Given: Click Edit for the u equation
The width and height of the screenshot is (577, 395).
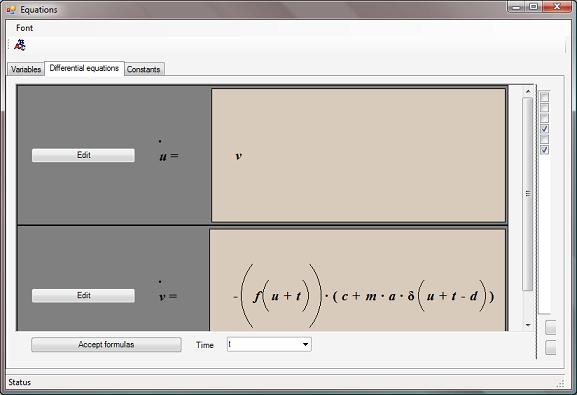Looking at the screenshot, I should 83,155.
